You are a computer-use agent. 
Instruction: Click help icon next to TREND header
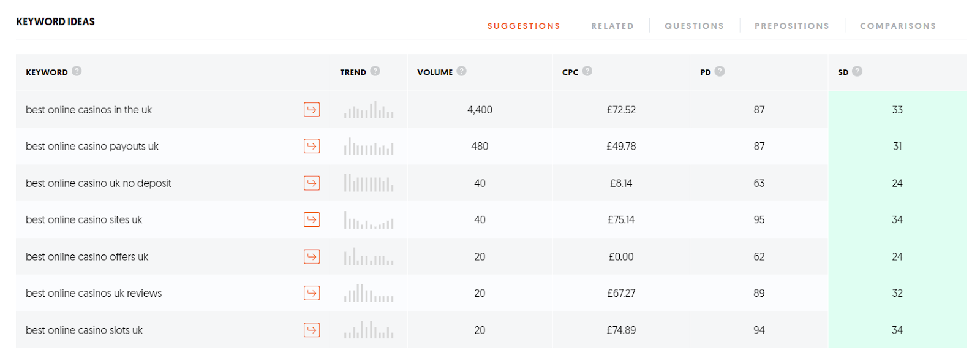click(375, 71)
